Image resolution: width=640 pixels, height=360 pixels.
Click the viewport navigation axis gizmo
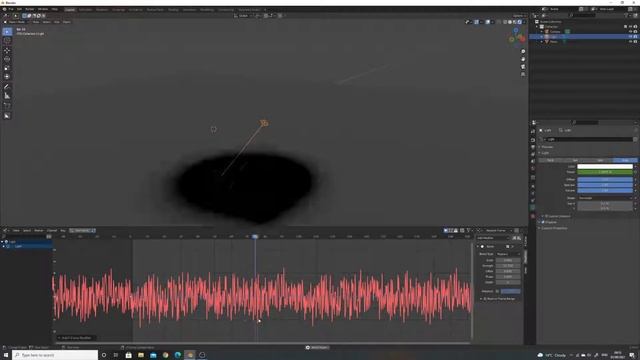[x=517, y=36]
